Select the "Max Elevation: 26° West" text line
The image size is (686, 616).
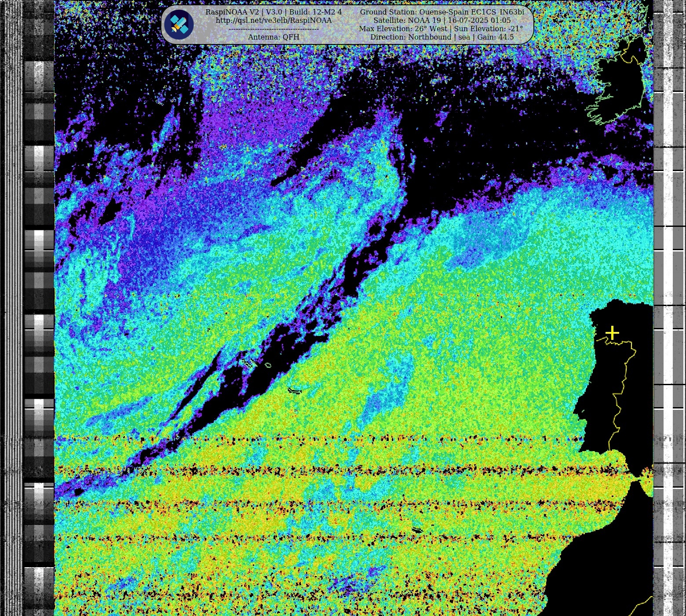pyautogui.click(x=441, y=29)
